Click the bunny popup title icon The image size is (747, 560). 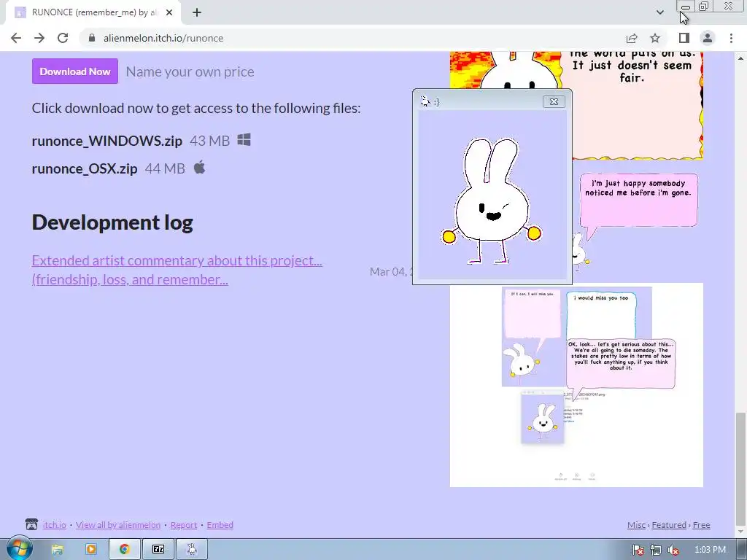click(x=425, y=101)
